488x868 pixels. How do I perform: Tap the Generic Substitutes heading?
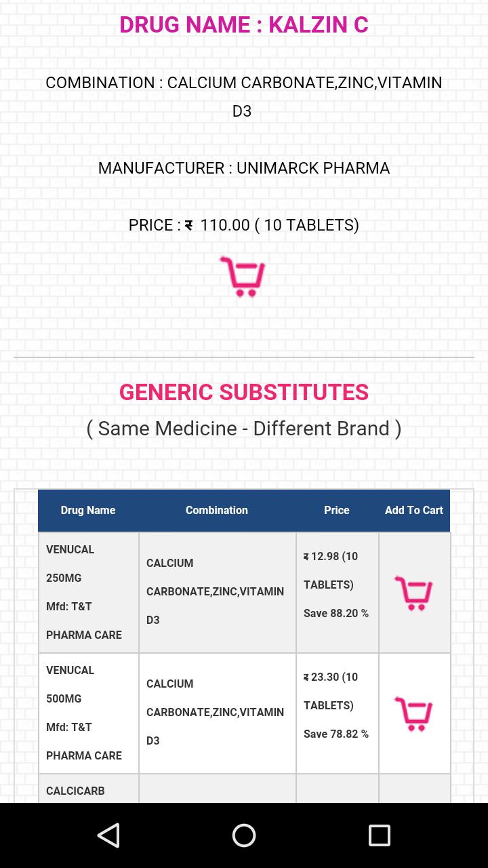[244, 392]
